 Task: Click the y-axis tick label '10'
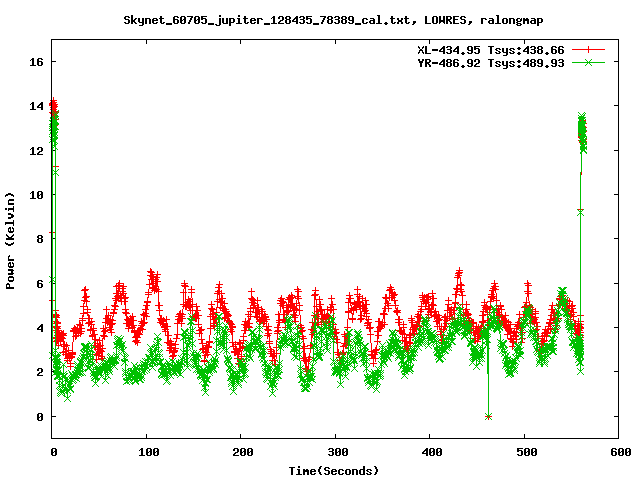coord(36,195)
